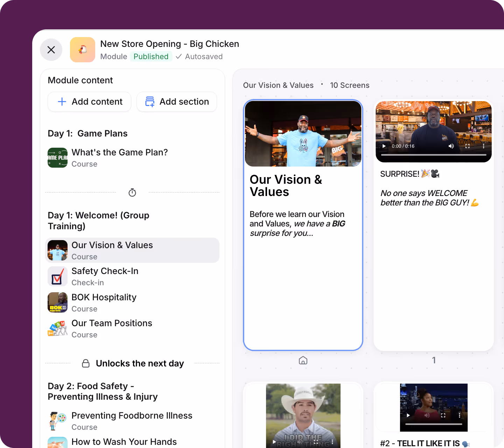Click Game Plan course thumbnail
504x448 pixels.
coord(57,158)
